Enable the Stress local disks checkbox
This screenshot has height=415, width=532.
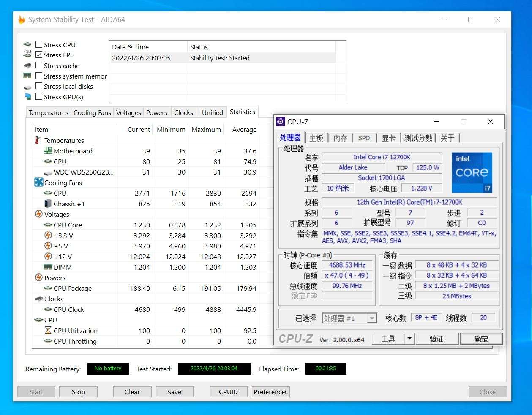click(39, 86)
